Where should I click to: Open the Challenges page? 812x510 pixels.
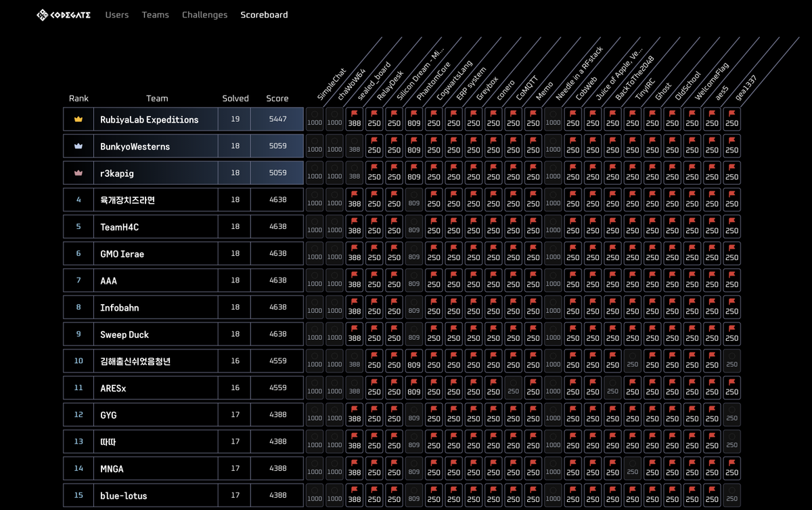pos(204,15)
